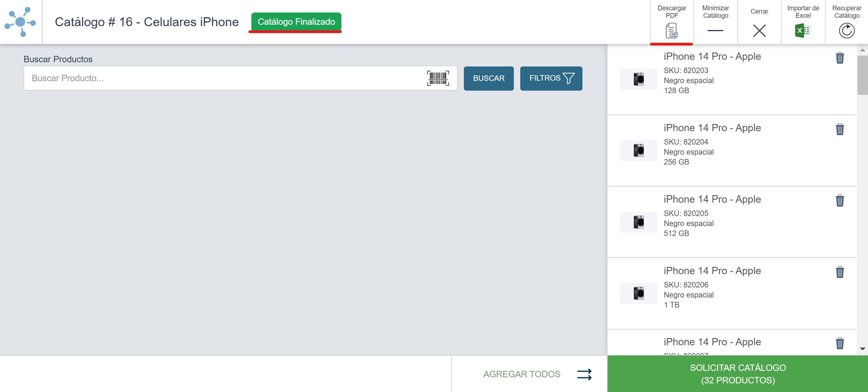The height and width of the screenshot is (392, 868).
Task: Download the catalog as PDF
Action: tap(672, 22)
